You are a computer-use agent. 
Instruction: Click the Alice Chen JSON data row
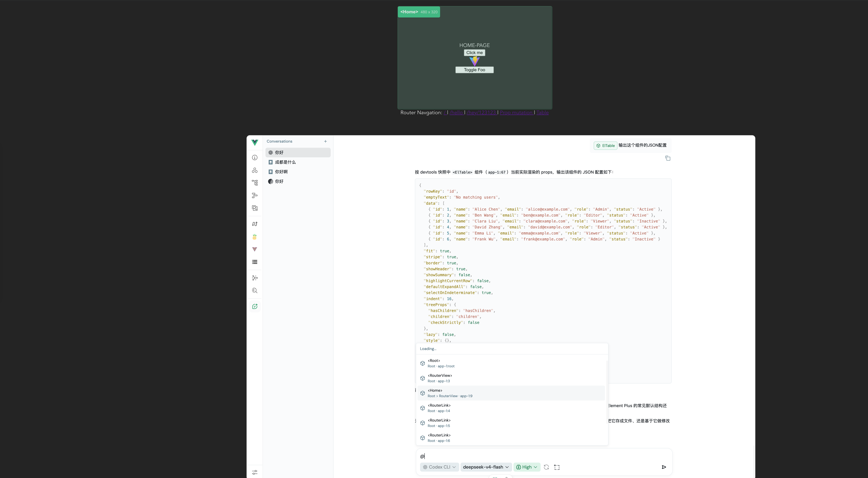[545, 209]
